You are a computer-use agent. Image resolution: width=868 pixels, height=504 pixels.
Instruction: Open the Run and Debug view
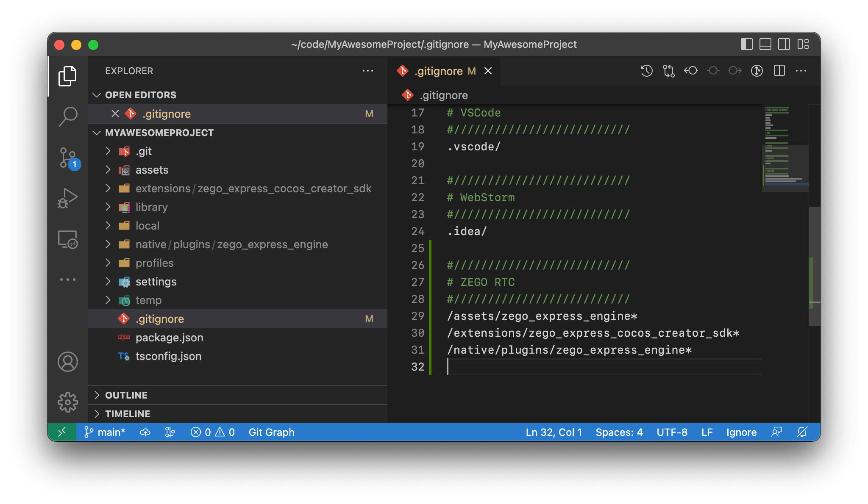point(68,198)
